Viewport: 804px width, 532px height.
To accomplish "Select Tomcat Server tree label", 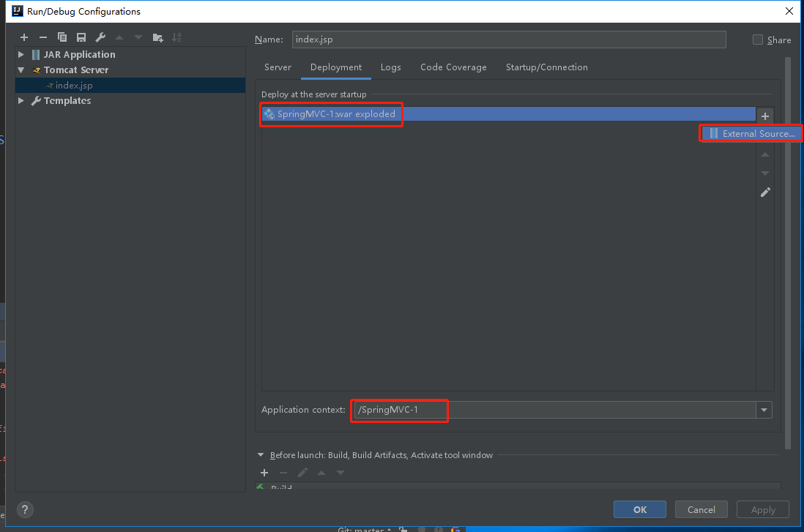I will coord(76,70).
